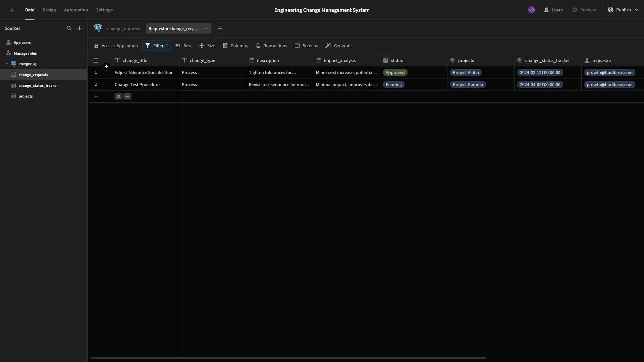Click the 2024-04-05T00:00:00 tracker tag
644x362 pixels.
pos(540,85)
